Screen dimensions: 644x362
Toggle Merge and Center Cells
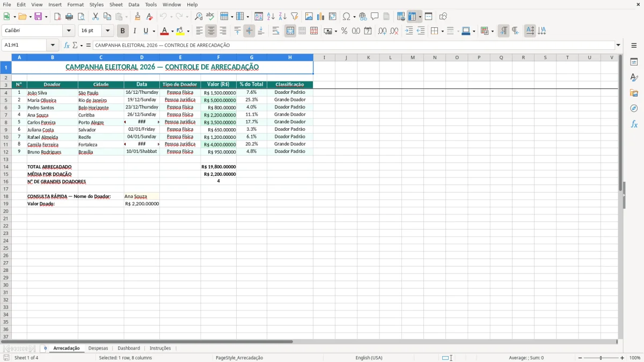coord(290,31)
